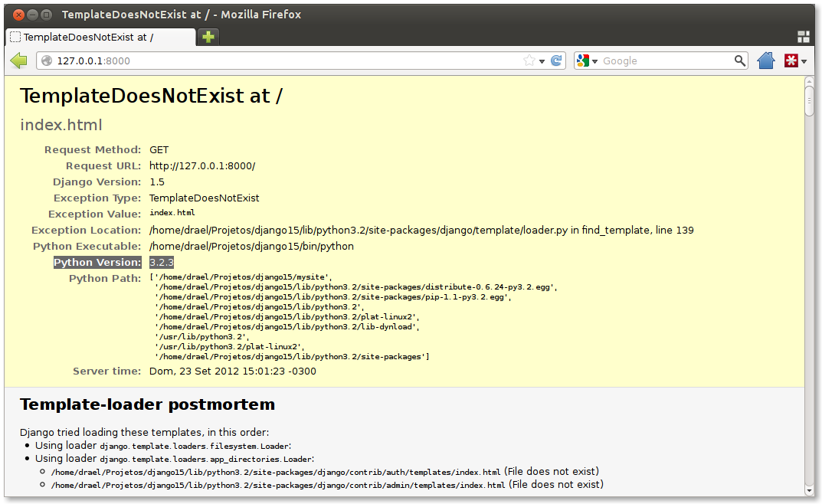
Task: Click the 'Request Method:' label
Action: [x=93, y=150]
